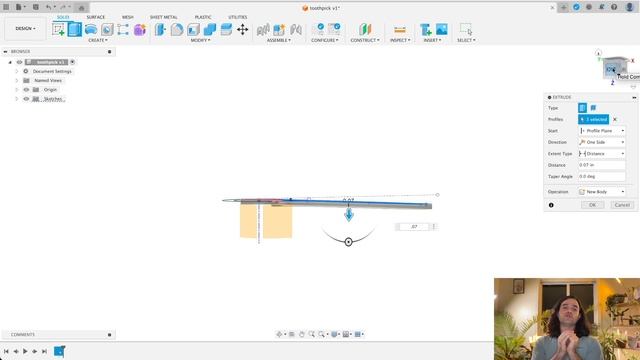Image resolution: width=640 pixels, height=360 pixels.
Task: Open the Modify menu
Action: click(200, 40)
